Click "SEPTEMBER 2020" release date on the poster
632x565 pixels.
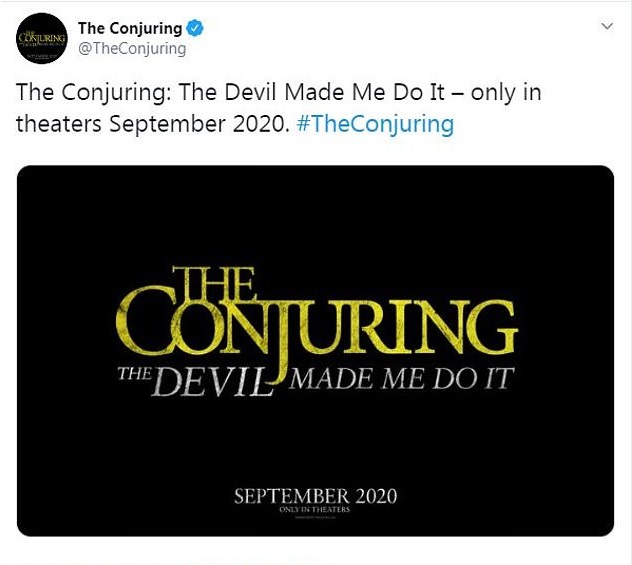coord(315,496)
